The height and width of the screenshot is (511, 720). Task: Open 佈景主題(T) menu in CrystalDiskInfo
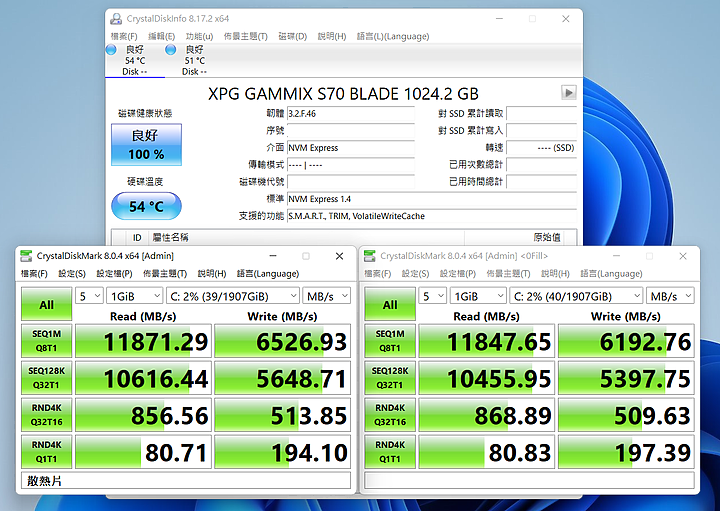coord(246,36)
